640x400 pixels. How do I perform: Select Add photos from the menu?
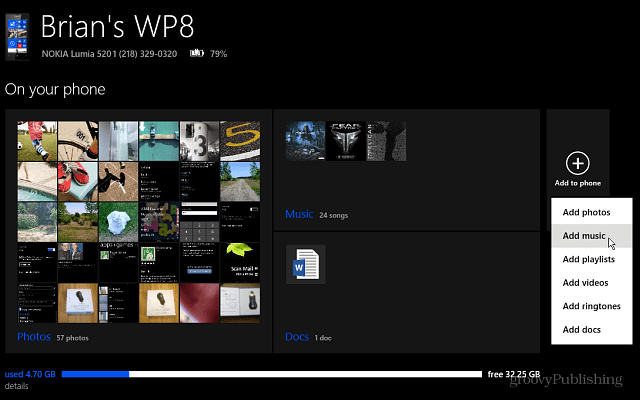coord(591,212)
